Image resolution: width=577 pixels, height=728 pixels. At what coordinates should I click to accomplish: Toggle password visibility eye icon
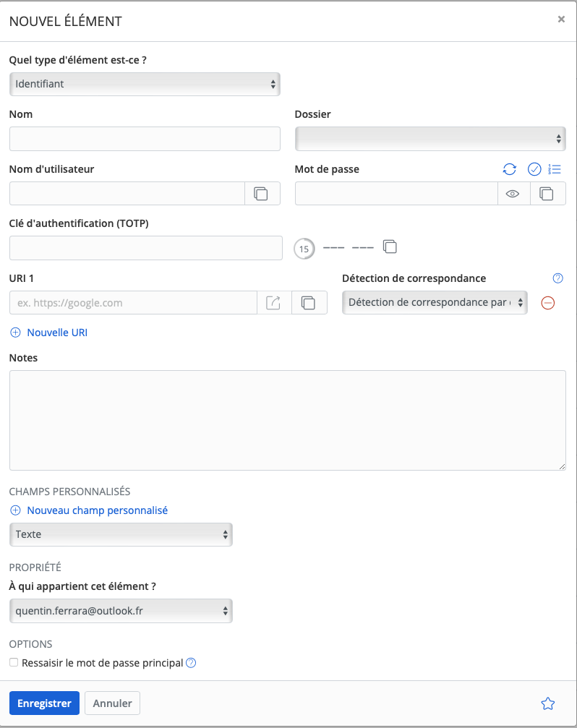513,194
